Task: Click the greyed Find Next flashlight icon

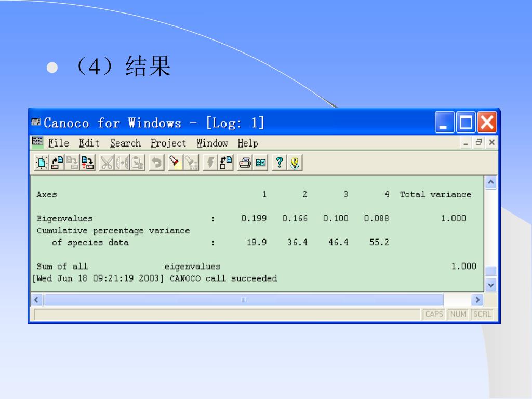Action: click(191, 163)
